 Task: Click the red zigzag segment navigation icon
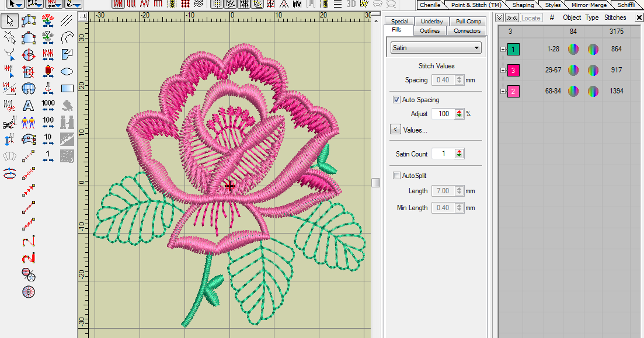coord(48,55)
